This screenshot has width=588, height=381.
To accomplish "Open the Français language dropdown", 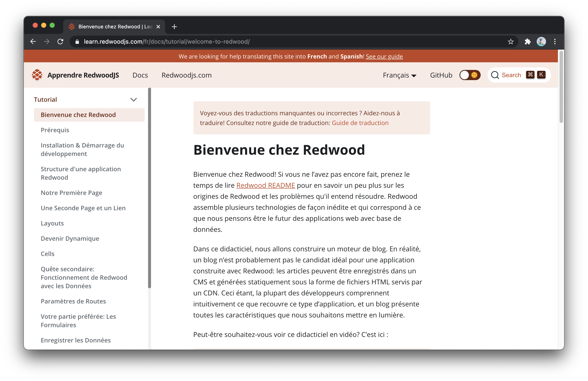I will 399,75.
